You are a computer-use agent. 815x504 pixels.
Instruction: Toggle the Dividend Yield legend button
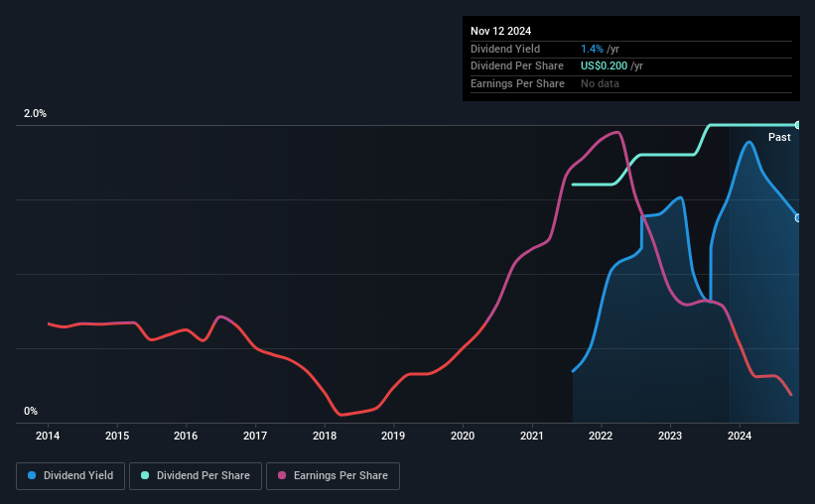pyautogui.click(x=70, y=476)
